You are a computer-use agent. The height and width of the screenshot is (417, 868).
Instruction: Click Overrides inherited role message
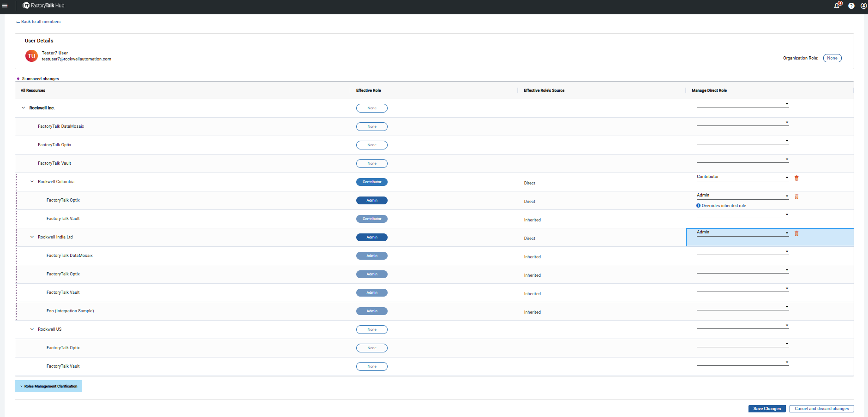pos(724,206)
